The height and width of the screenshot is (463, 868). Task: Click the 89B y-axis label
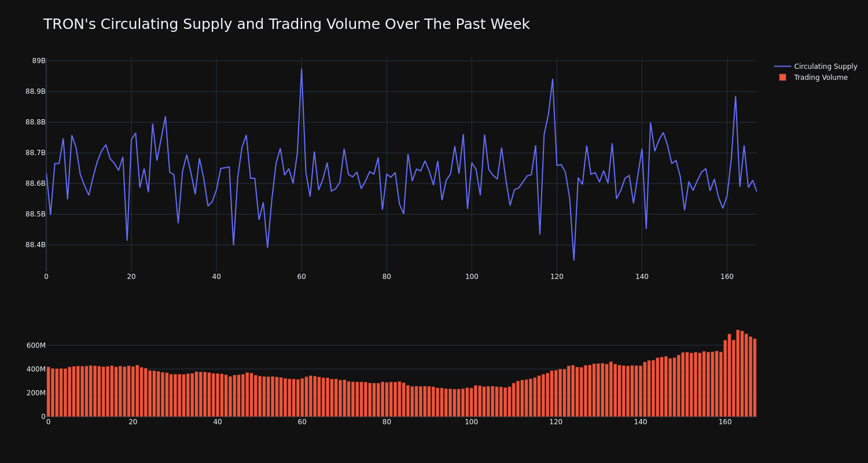(39, 61)
